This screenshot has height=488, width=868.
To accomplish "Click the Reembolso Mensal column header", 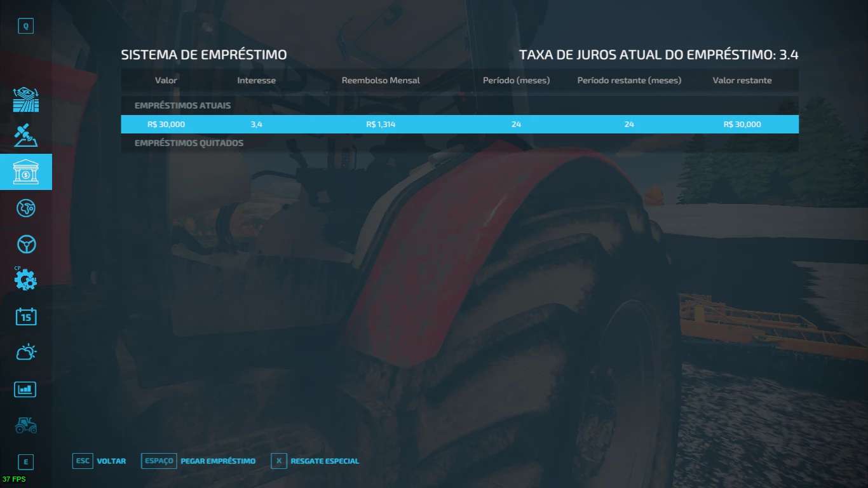I will tap(381, 81).
